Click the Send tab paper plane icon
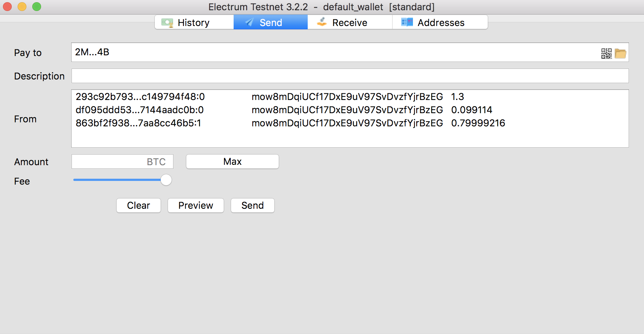 point(249,23)
